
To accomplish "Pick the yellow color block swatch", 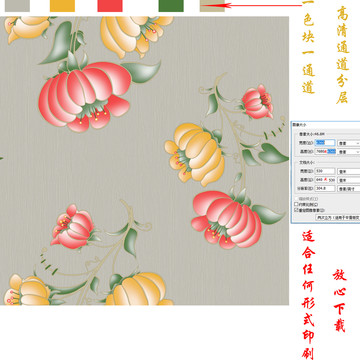I will click(62, 6).
